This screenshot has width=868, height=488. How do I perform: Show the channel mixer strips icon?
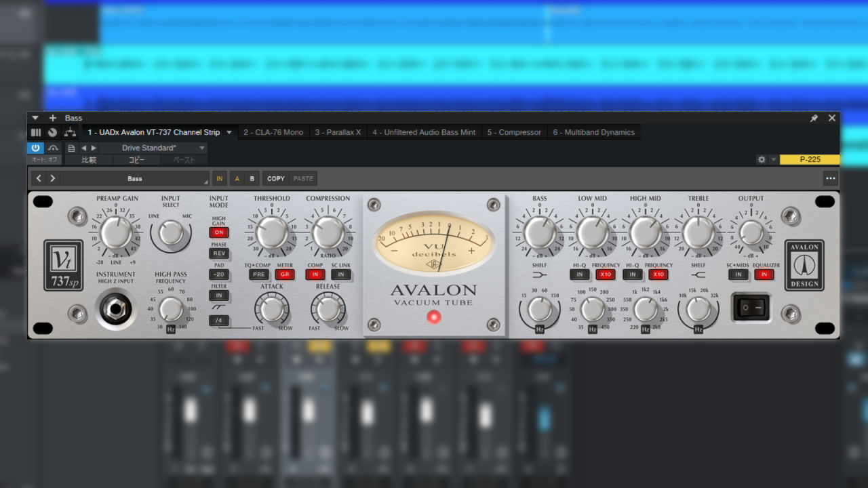[36, 132]
